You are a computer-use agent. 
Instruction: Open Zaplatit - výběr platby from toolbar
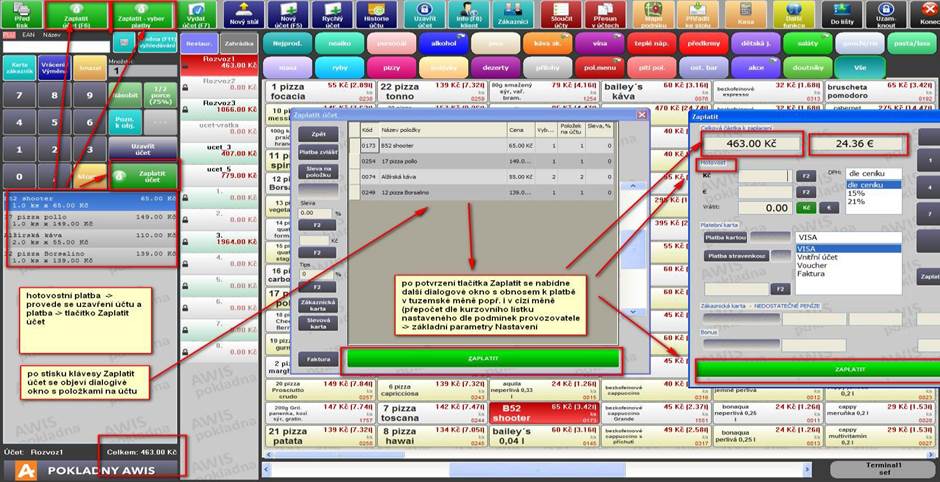(x=141, y=15)
